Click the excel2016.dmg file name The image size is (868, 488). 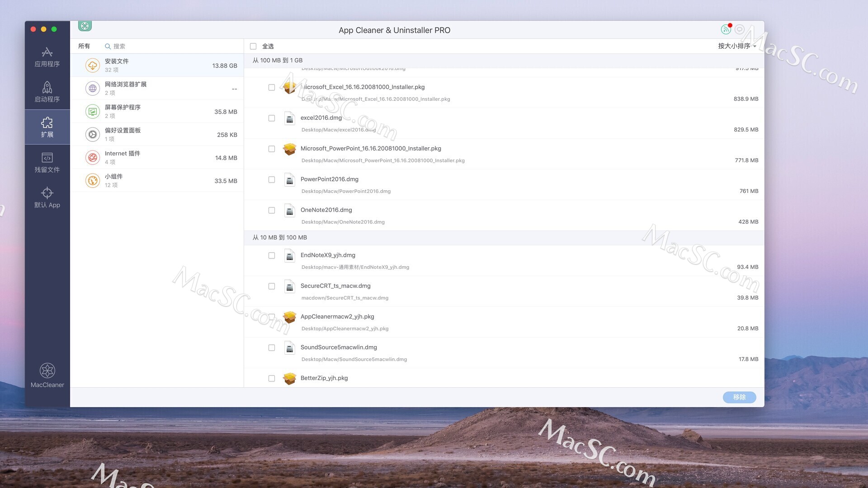[x=321, y=118]
